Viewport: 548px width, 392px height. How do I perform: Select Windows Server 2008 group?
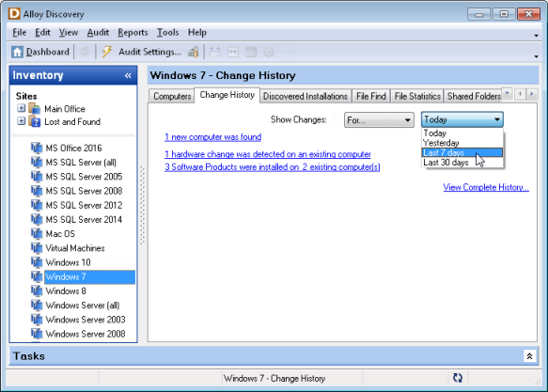click(86, 334)
